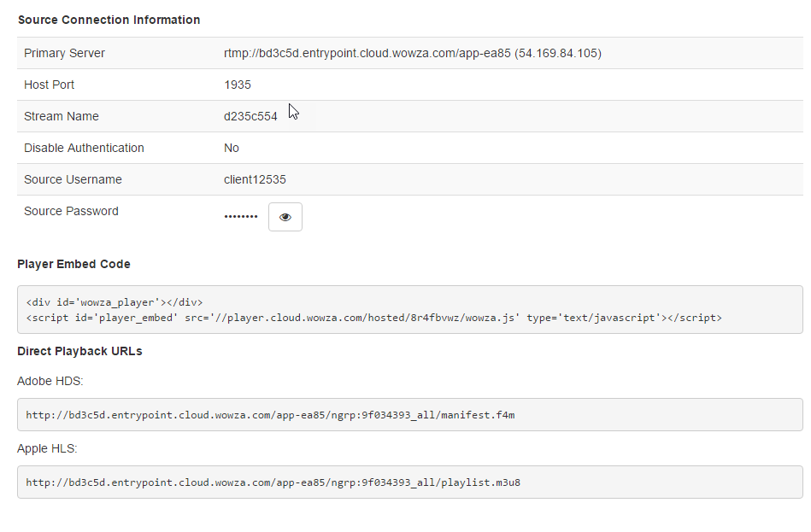This screenshot has width=811, height=532.
Task: Click the Stream Name value d235c554
Action: pyautogui.click(x=250, y=116)
